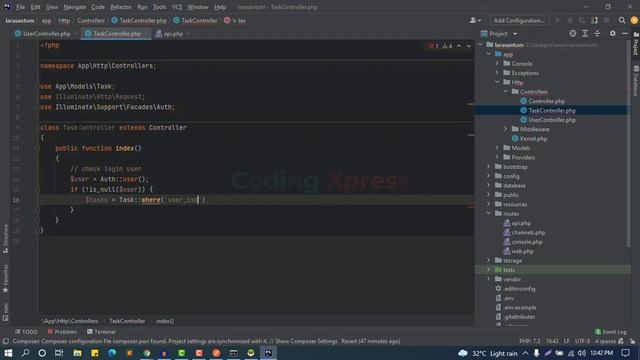Open the Database side tool window
640x360 pixels.
coord(636,80)
